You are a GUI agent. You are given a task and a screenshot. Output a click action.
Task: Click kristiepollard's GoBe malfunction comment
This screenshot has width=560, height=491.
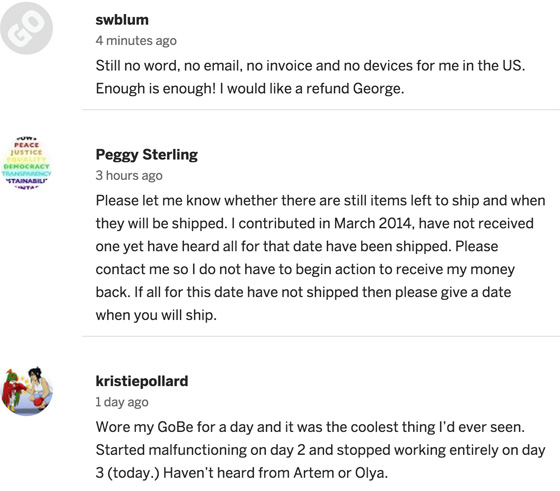point(320,450)
